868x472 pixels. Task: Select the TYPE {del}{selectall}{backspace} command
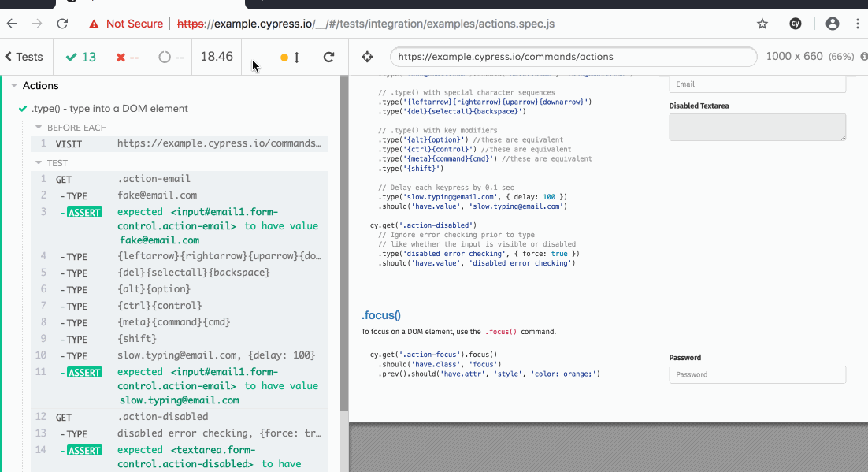click(x=180, y=273)
